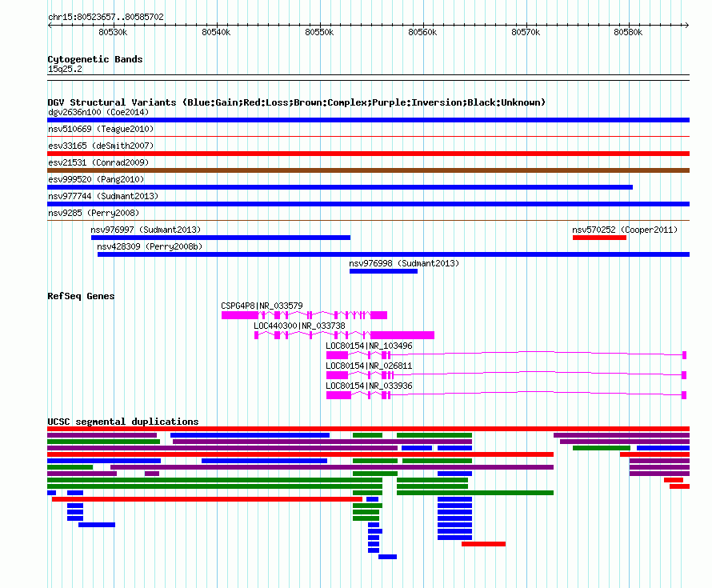Click the dgv2636n100 (Coe2014) variant label
This screenshot has width=712, height=588.
(x=98, y=112)
